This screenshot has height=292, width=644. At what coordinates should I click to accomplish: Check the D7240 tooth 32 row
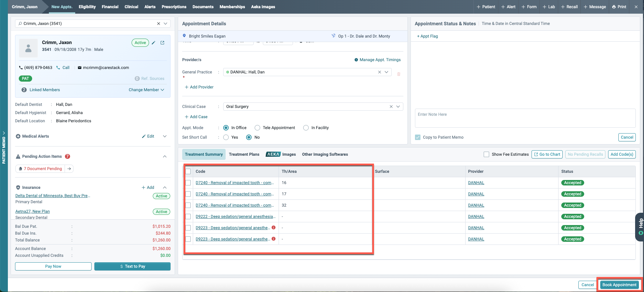[x=188, y=205]
